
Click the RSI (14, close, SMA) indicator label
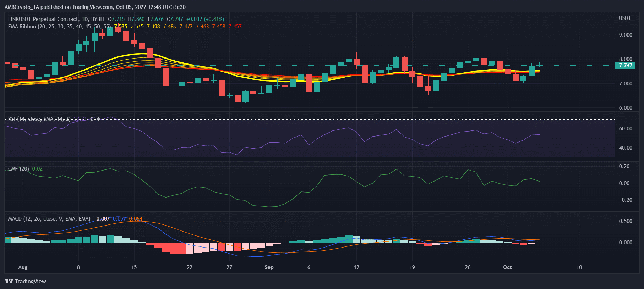pos(39,119)
